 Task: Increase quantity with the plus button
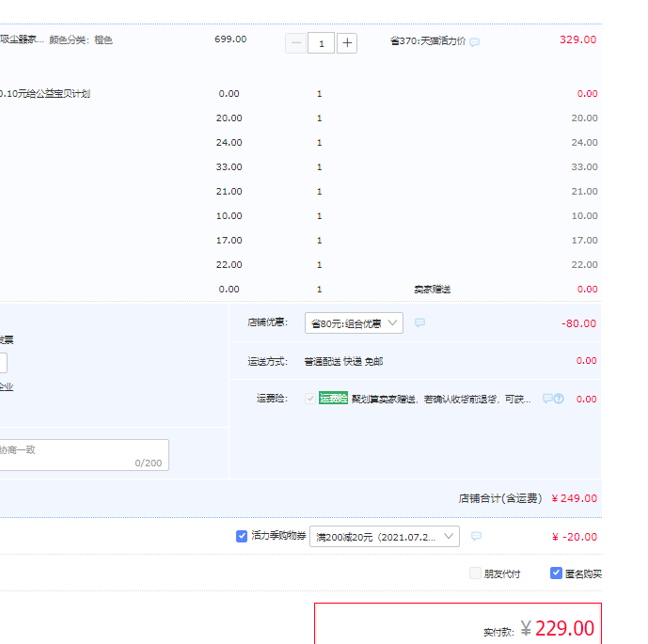click(x=347, y=43)
